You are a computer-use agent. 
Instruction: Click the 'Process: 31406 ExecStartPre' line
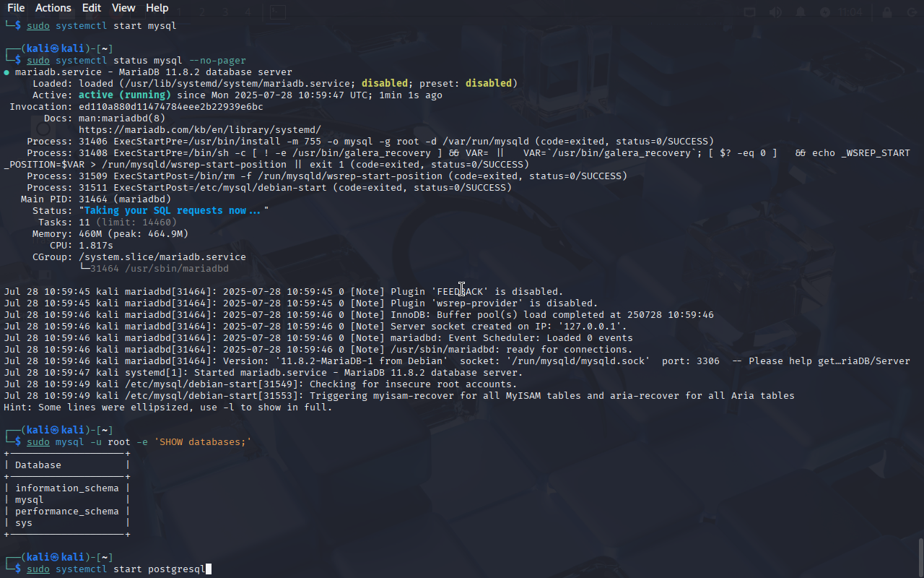[x=370, y=142]
